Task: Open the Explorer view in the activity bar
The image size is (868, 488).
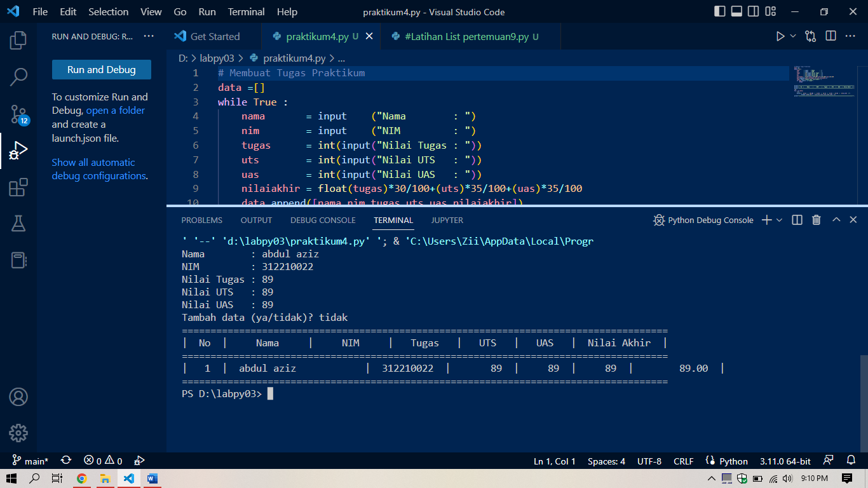Action: click(18, 39)
